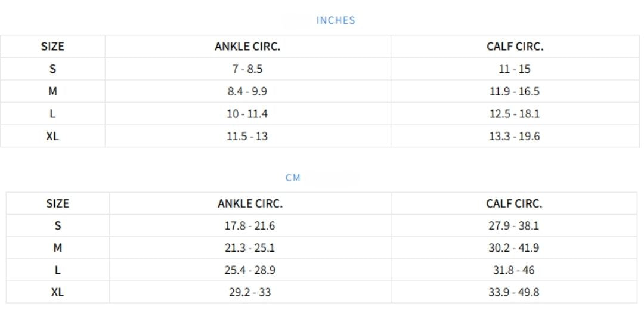644x322 pixels.
Task: Click the 7 - 8.5 ankle cell
Action: 247,69
